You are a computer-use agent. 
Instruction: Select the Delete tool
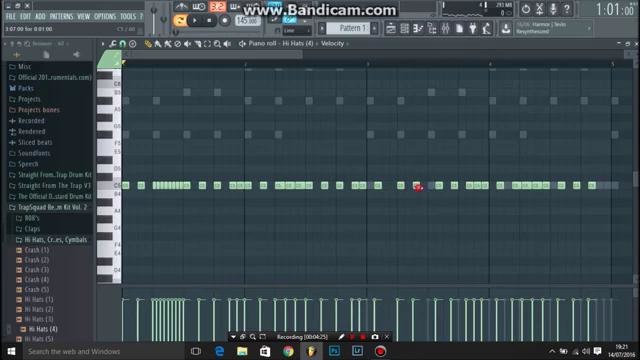click(x=178, y=44)
